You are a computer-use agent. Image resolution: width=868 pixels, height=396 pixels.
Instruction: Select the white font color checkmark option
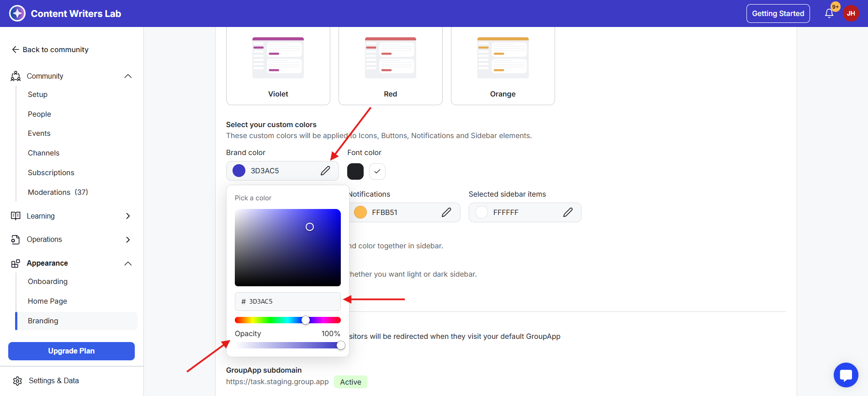(377, 171)
